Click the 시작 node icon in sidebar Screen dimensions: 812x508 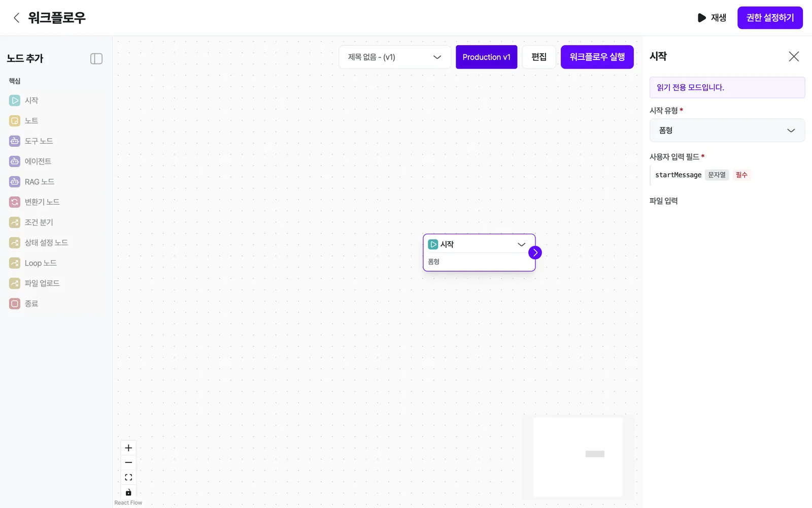[15, 101]
